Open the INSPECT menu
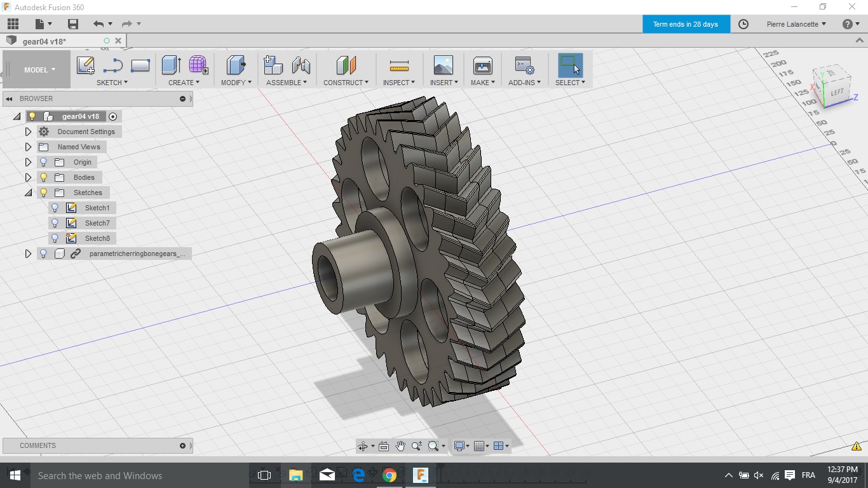Image resolution: width=868 pixels, height=488 pixels. point(398,83)
